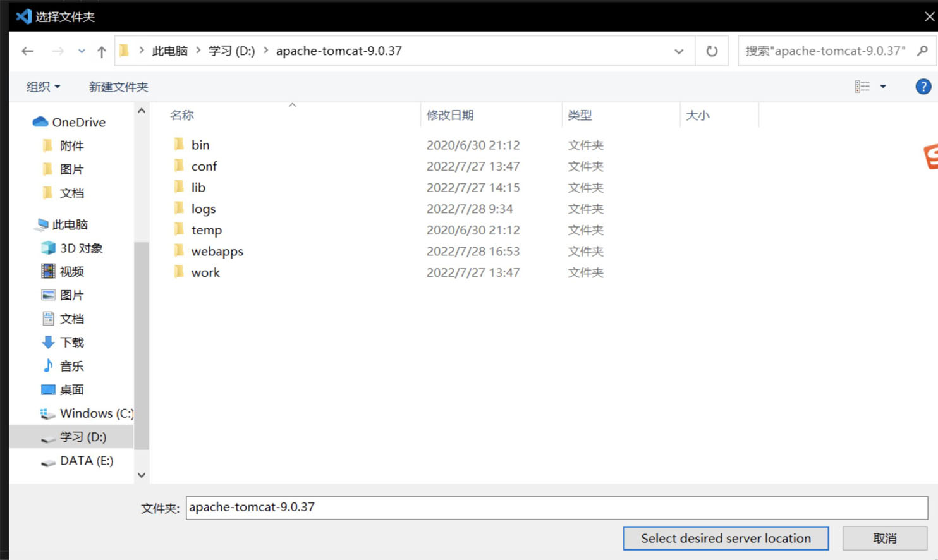The image size is (938, 560).
Task: Click the back navigation arrow
Action: pos(27,51)
